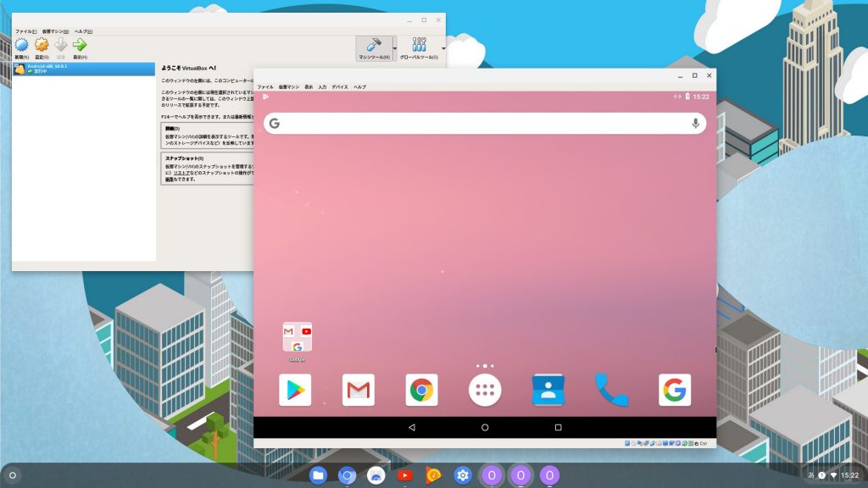The image size is (868, 488).
Task: Open the Play Store from the Android dock
Action: (295, 390)
